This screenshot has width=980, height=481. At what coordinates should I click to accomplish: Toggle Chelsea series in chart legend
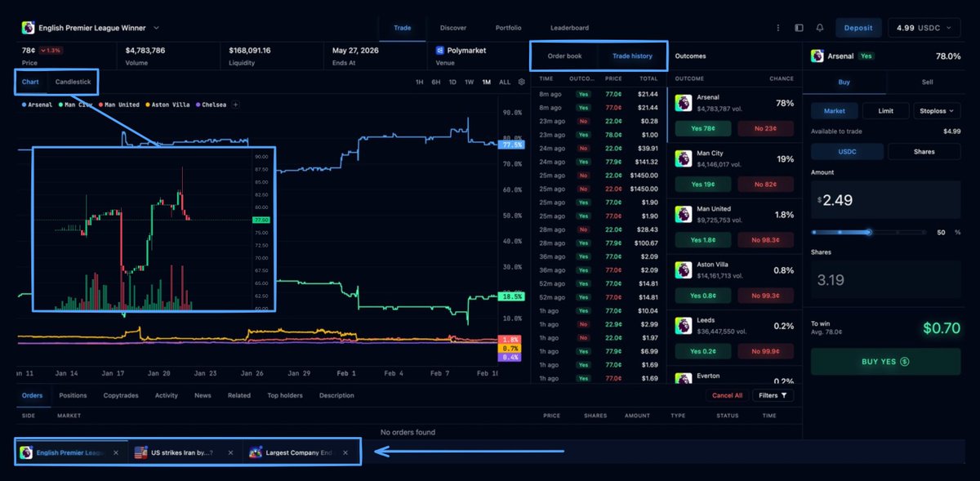[x=211, y=105]
